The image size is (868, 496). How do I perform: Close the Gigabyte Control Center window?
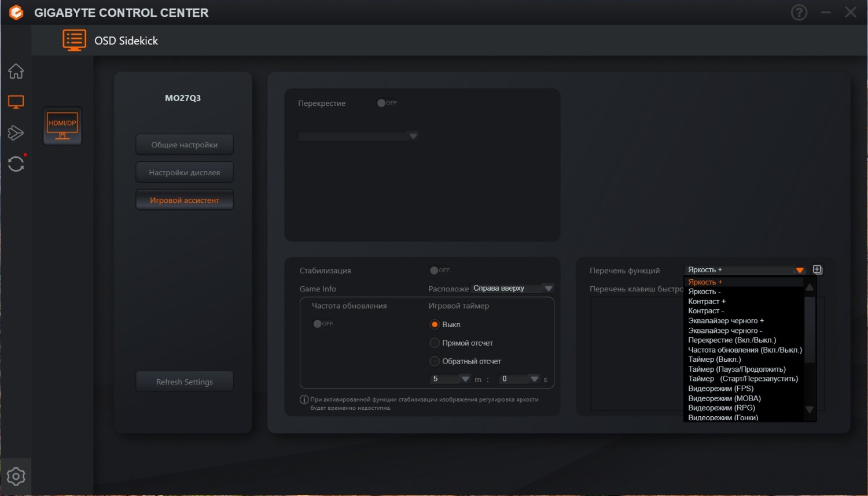(851, 12)
